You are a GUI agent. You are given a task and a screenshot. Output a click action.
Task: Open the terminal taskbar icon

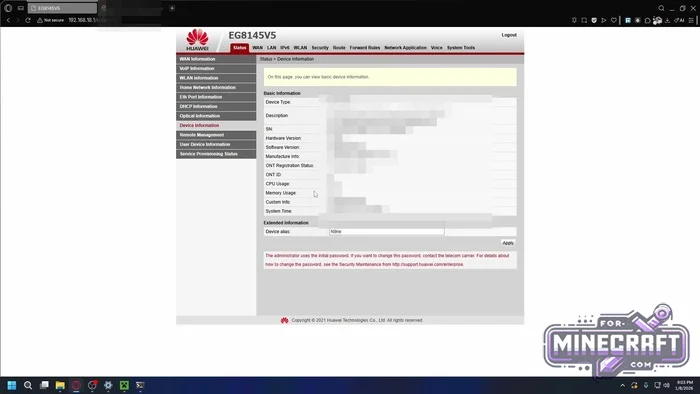point(140,385)
